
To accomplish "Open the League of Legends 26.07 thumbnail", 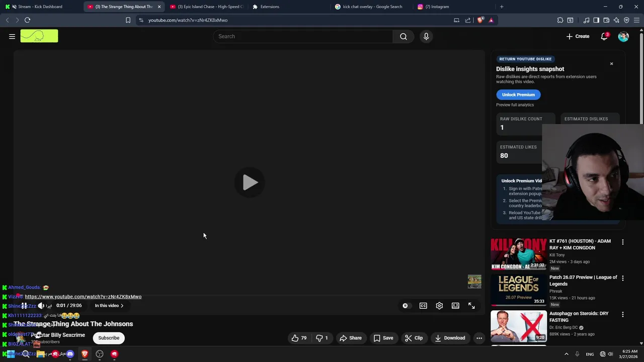I will pyautogui.click(x=519, y=290).
